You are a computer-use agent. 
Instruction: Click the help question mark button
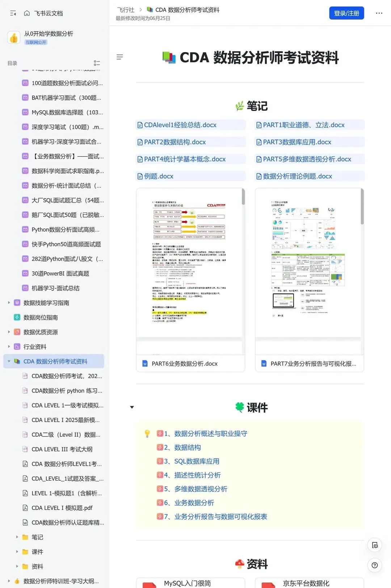point(375,565)
